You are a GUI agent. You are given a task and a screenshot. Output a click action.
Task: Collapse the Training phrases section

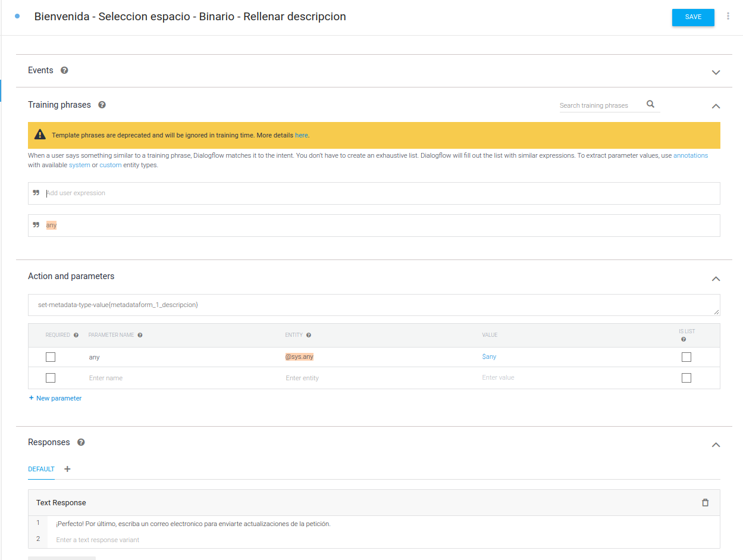(716, 106)
